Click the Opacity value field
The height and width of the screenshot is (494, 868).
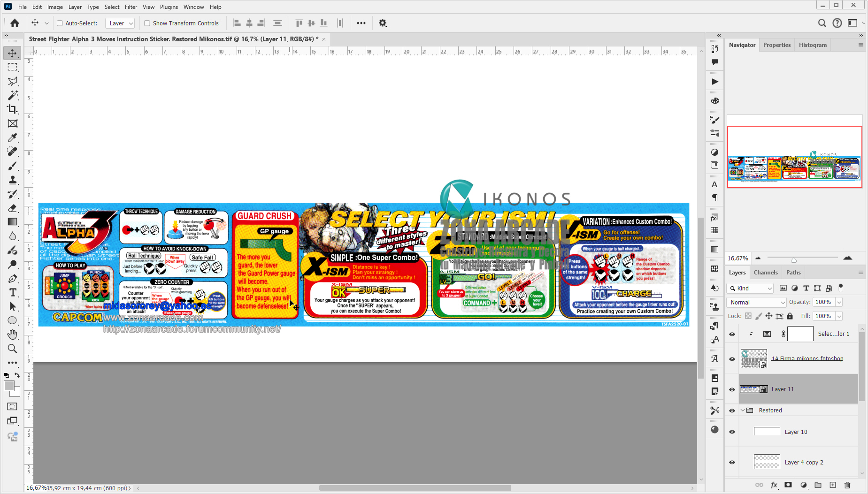coord(824,303)
